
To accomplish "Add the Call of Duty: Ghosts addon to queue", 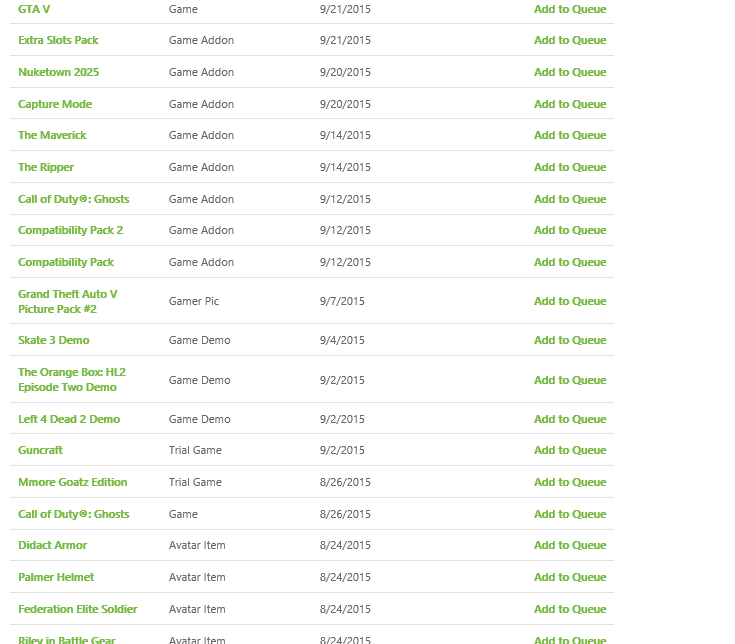I will [x=570, y=199].
